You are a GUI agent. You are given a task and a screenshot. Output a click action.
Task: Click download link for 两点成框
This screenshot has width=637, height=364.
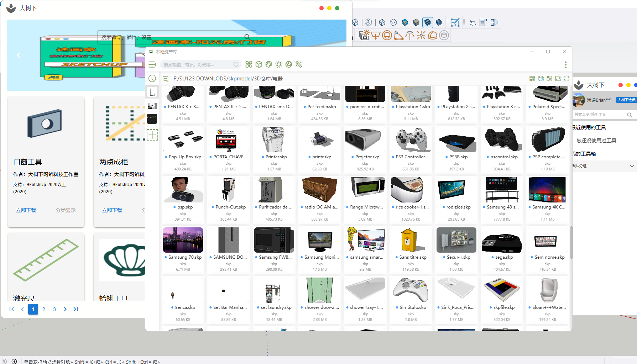coord(112,210)
